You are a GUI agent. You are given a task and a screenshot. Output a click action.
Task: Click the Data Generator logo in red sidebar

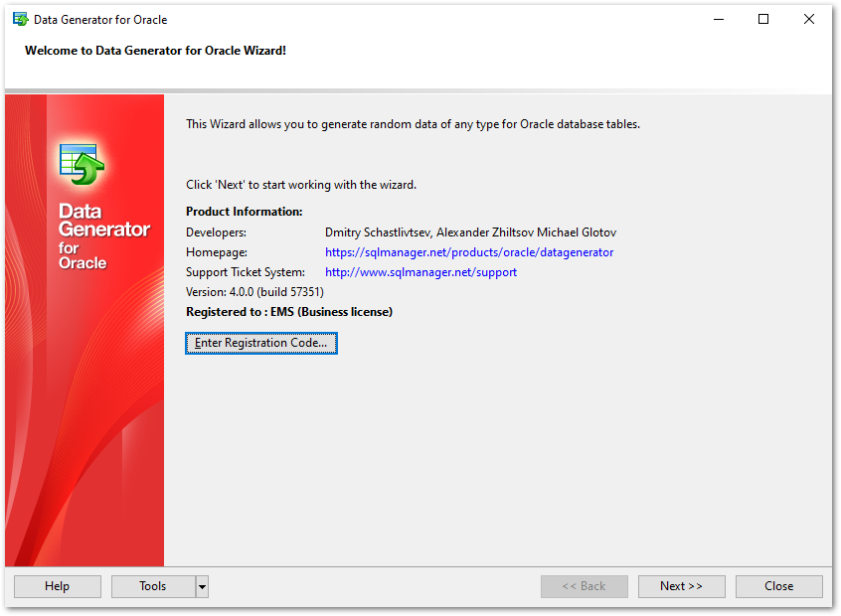[x=83, y=165]
